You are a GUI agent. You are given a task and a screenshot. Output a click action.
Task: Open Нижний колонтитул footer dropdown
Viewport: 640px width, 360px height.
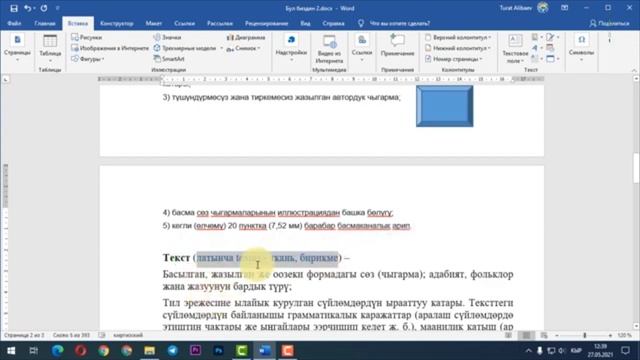(x=457, y=48)
